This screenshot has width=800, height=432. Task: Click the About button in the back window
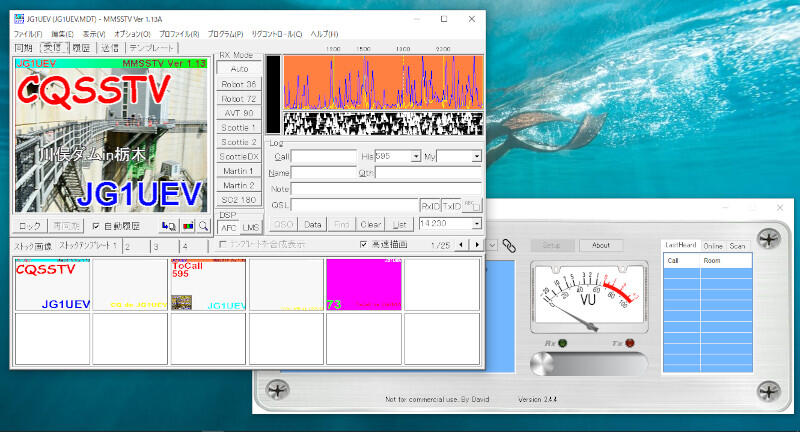[x=601, y=245]
